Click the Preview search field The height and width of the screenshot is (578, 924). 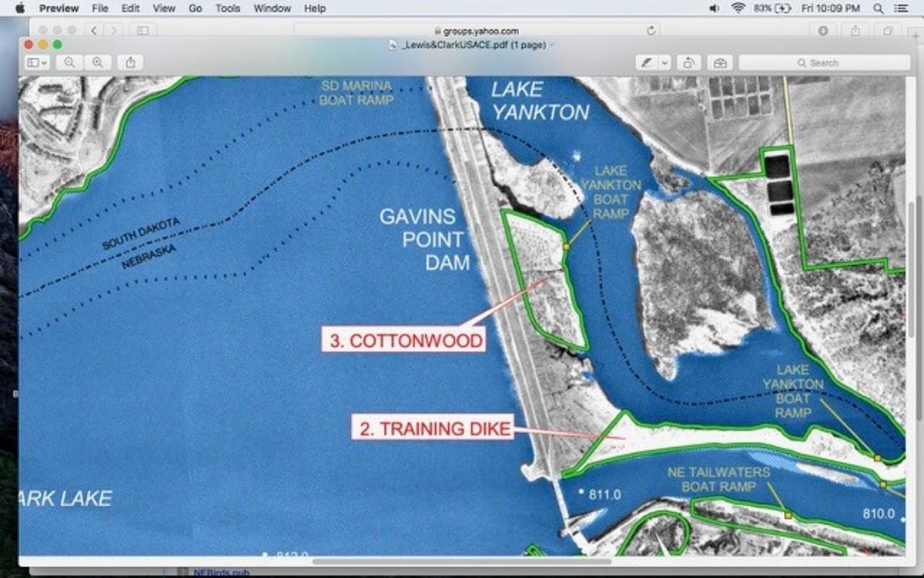click(824, 62)
